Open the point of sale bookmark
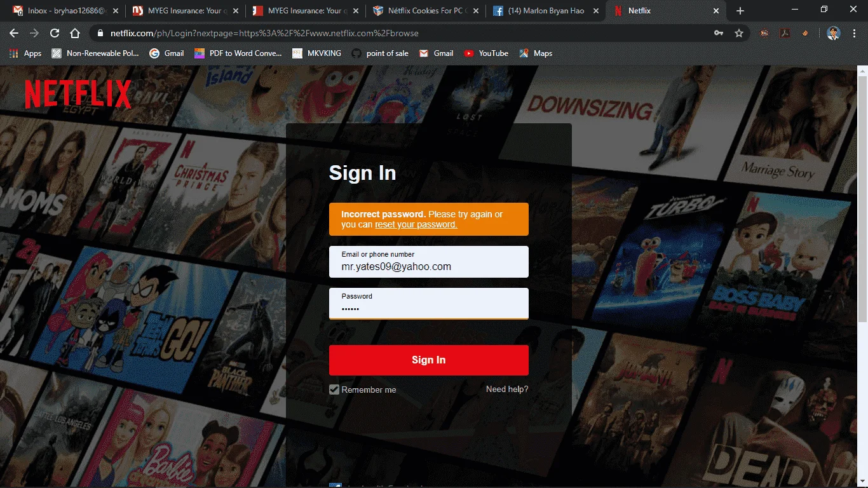The height and width of the screenshot is (488, 868). click(380, 53)
